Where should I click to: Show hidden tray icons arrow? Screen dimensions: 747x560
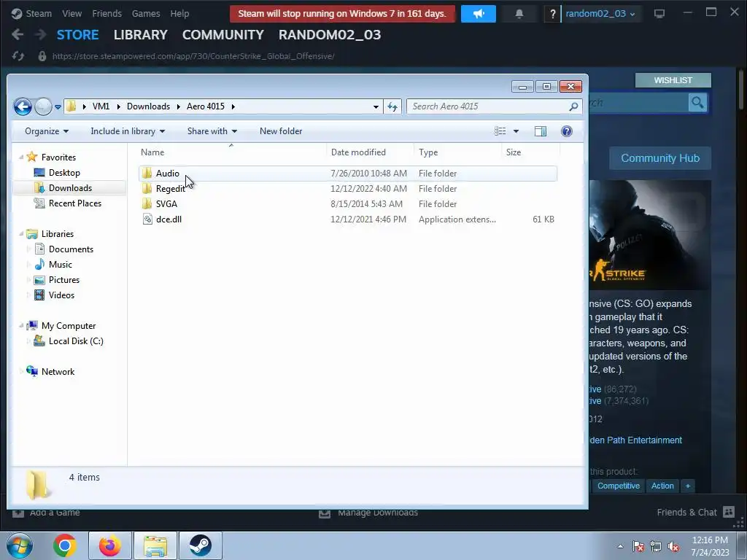[x=620, y=546]
